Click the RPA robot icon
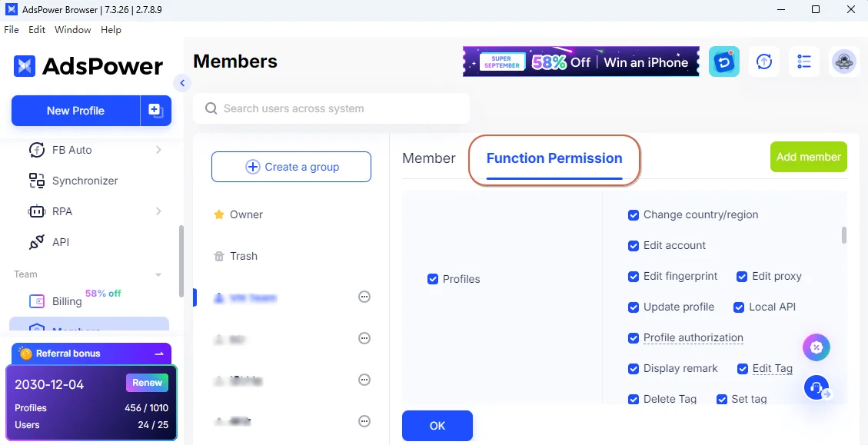The image size is (868, 445). coord(37,211)
